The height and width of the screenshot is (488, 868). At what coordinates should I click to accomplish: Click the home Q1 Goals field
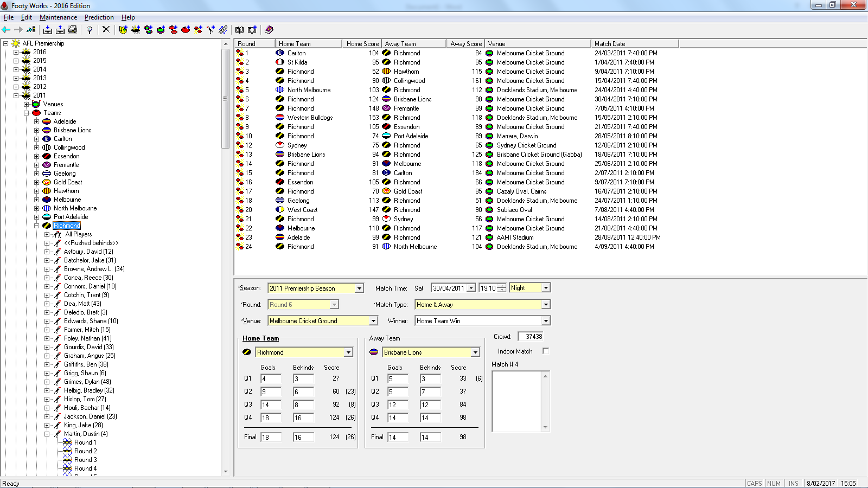point(271,379)
